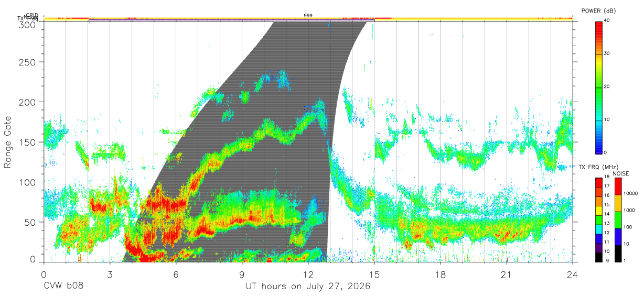
Task: Select the red 17–18 MHz TX FRQ swatch
Action: (x=599, y=182)
